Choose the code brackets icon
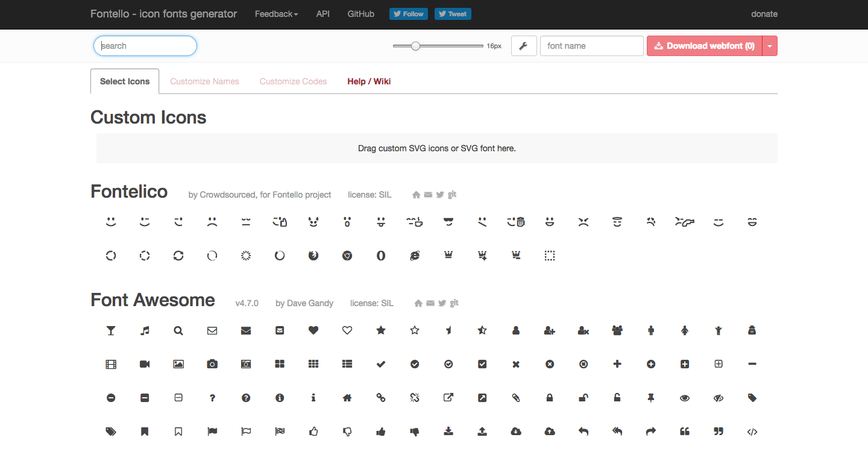The image size is (868, 455). 752,431
